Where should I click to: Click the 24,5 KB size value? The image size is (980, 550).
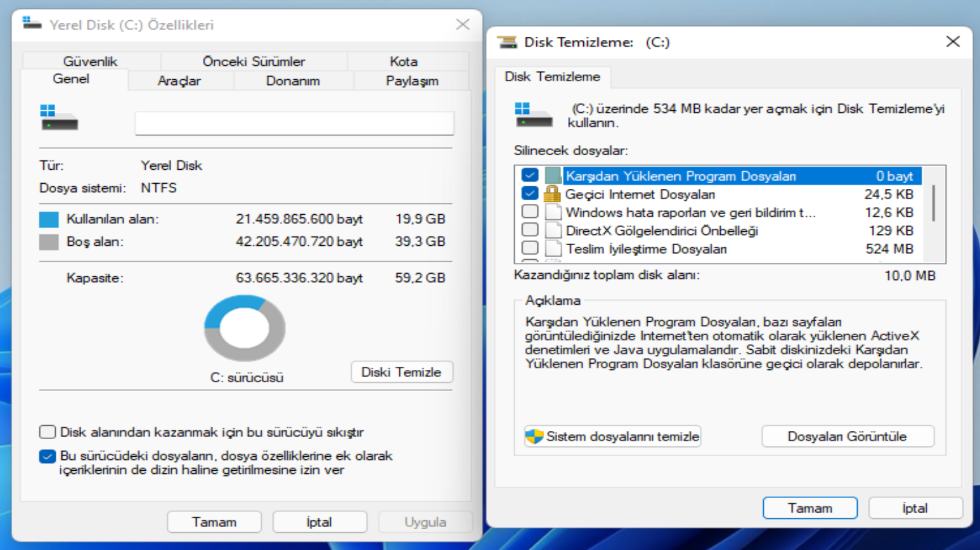pos(889,195)
